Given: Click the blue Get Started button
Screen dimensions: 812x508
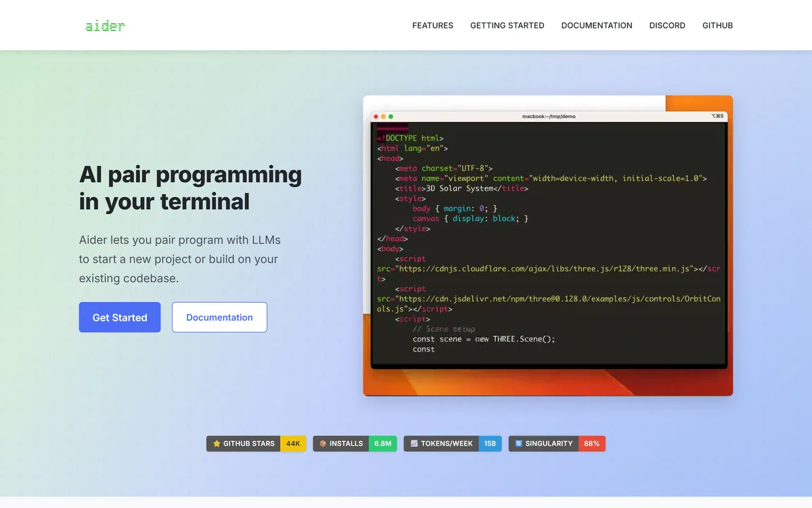Looking at the screenshot, I should click(x=120, y=317).
